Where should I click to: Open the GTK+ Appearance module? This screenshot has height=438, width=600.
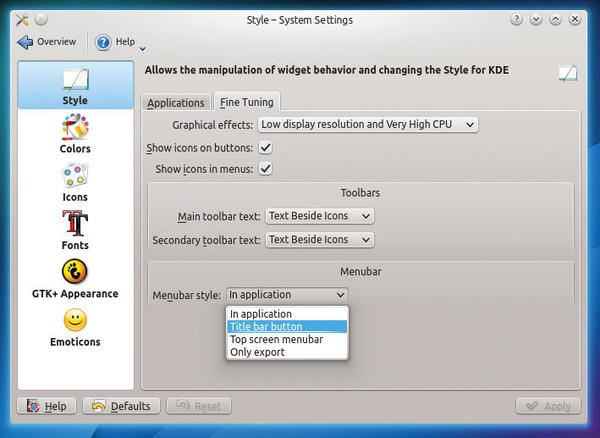[75, 279]
